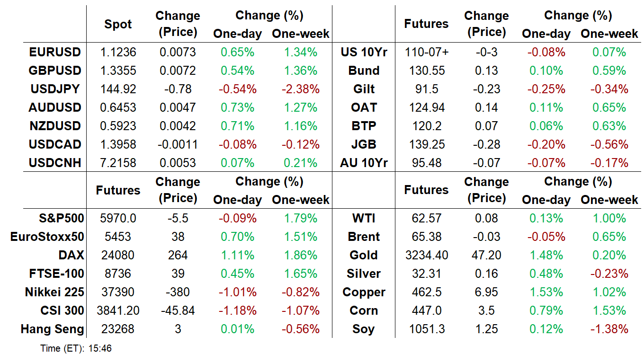Select the DAX futures value 24080
This screenshot has height=363, width=644.
click(118, 256)
